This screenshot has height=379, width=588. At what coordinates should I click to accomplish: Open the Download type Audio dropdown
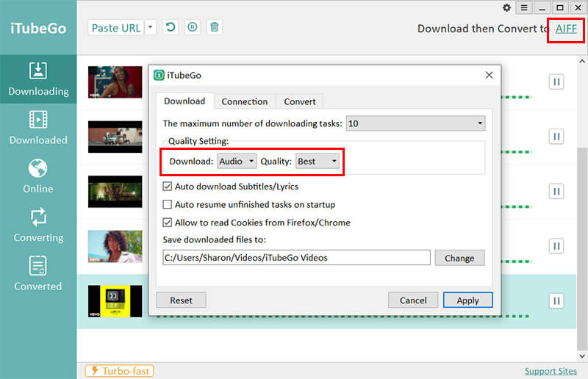237,161
